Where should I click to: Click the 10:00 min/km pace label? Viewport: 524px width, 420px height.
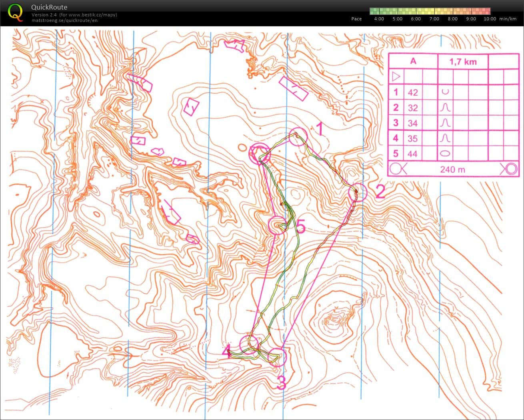point(500,19)
